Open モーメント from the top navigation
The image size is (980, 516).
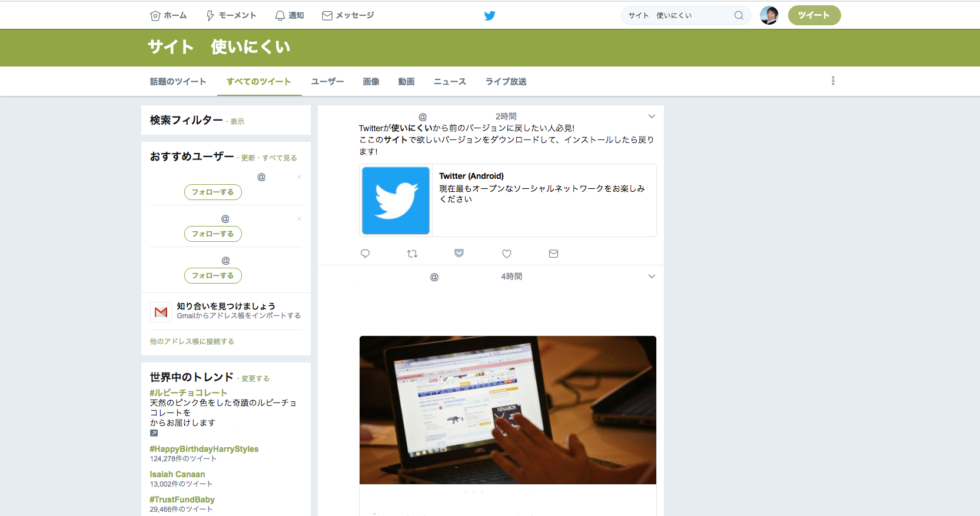coord(231,15)
